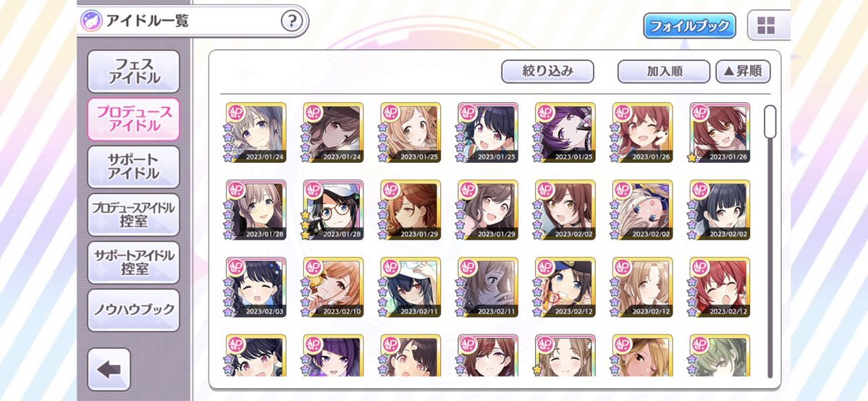Open the upside-down blonde idol dated 2023/02/02
Viewport: 868px width, 401px height.
(x=642, y=210)
